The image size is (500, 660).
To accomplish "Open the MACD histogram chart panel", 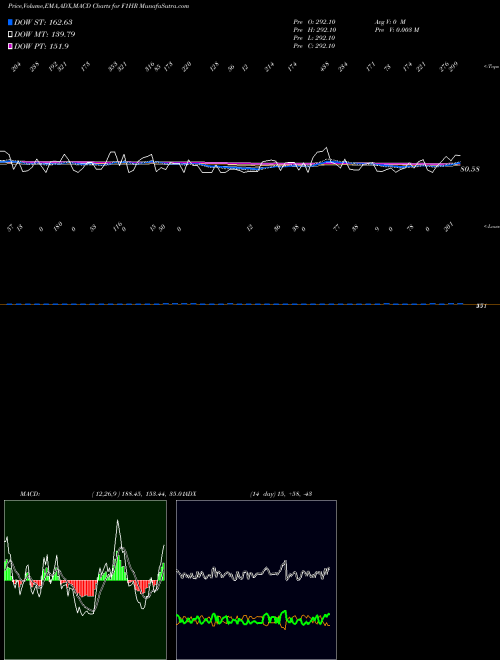I will click(85, 580).
